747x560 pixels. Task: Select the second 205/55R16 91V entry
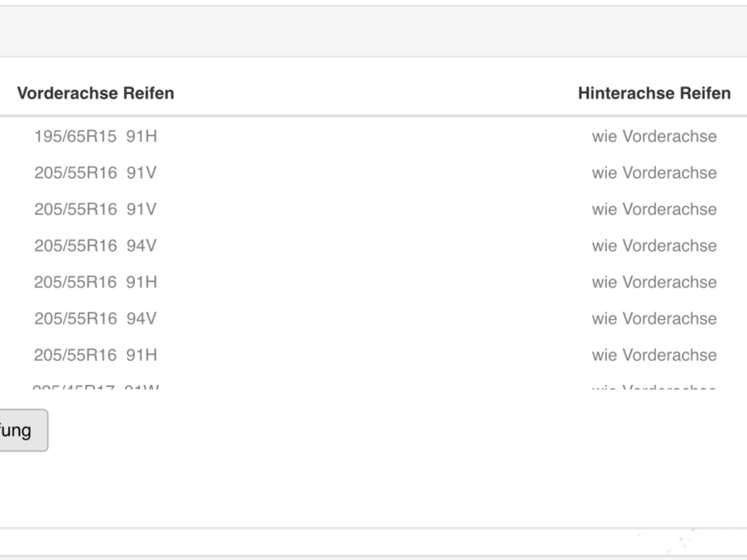[96, 209]
